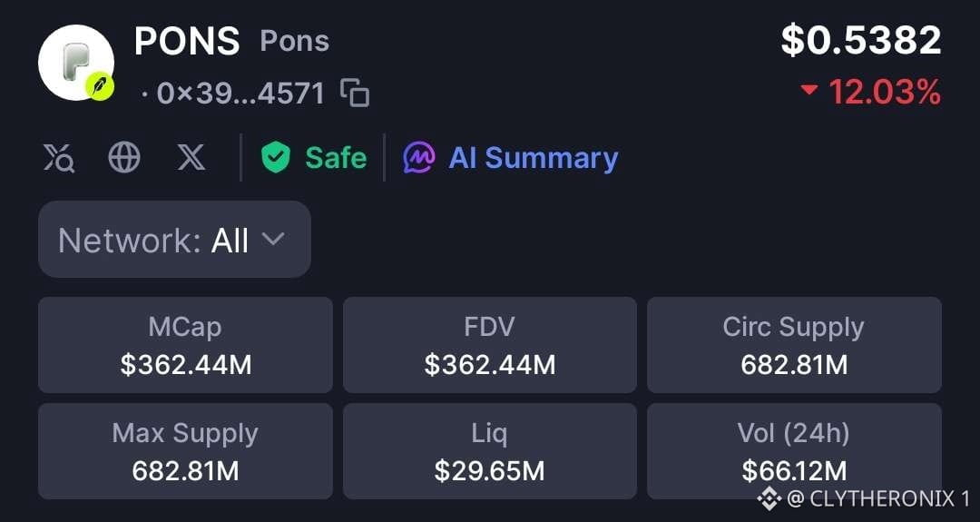The image size is (980, 522).
Task: Select the MCap stat card
Action: coord(186,345)
